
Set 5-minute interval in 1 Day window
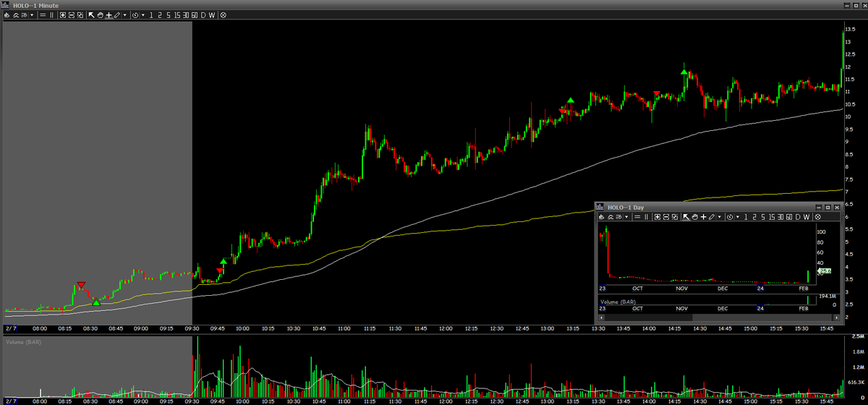(763, 217)
